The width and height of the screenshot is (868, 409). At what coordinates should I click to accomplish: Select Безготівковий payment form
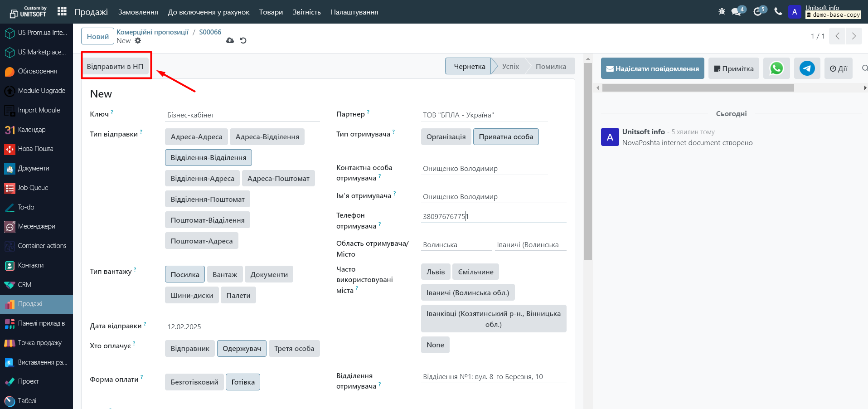click(194, 382)
